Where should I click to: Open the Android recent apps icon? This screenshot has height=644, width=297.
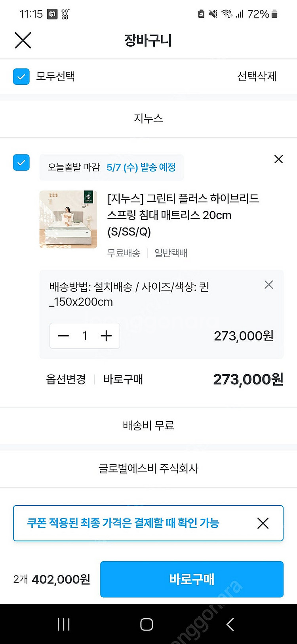coord(63,624)
